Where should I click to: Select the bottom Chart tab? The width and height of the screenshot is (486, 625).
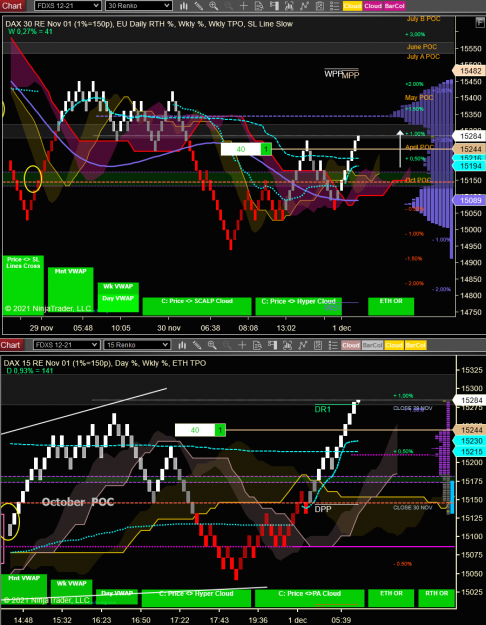[x=11, y=345]
